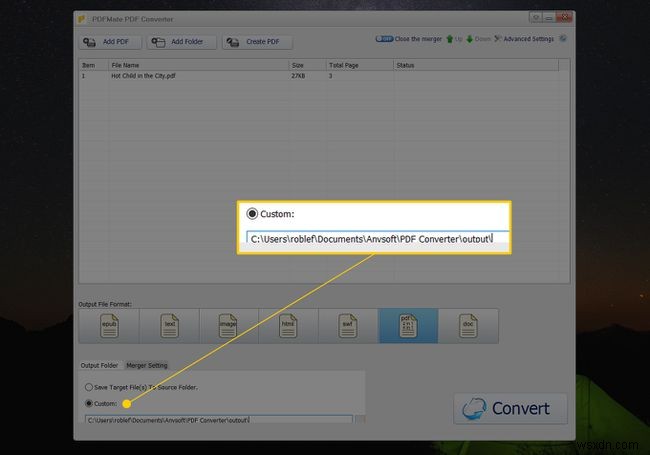650x455 pixels.
Task: Click the Add Folder button
Action: (182, 42)
